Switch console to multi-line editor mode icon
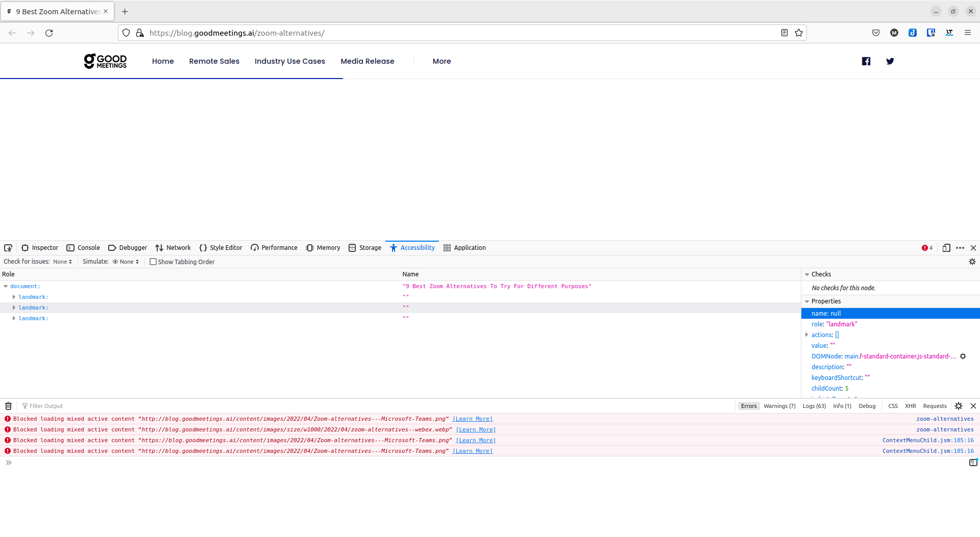The image size is (980, 537). [x=973, y=463]
